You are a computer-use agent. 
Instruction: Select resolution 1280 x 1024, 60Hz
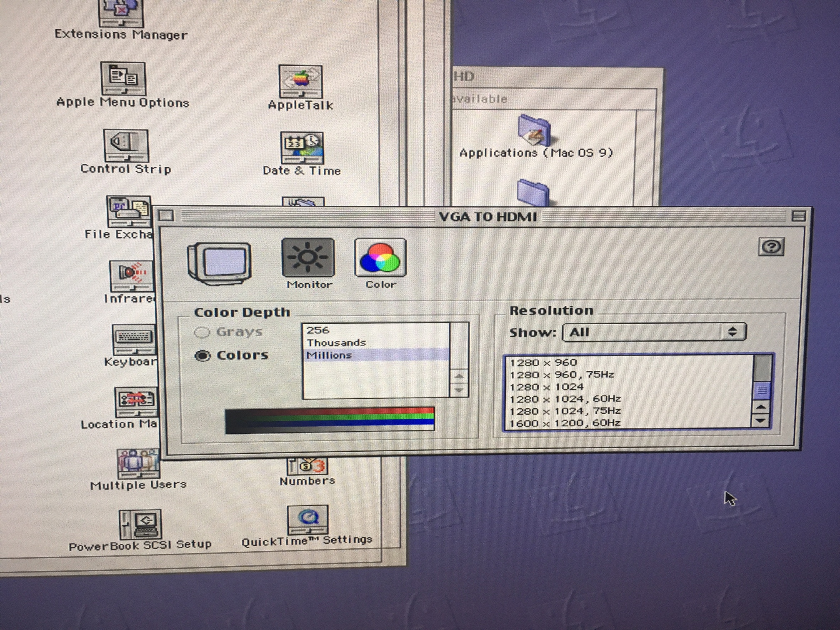629,399
